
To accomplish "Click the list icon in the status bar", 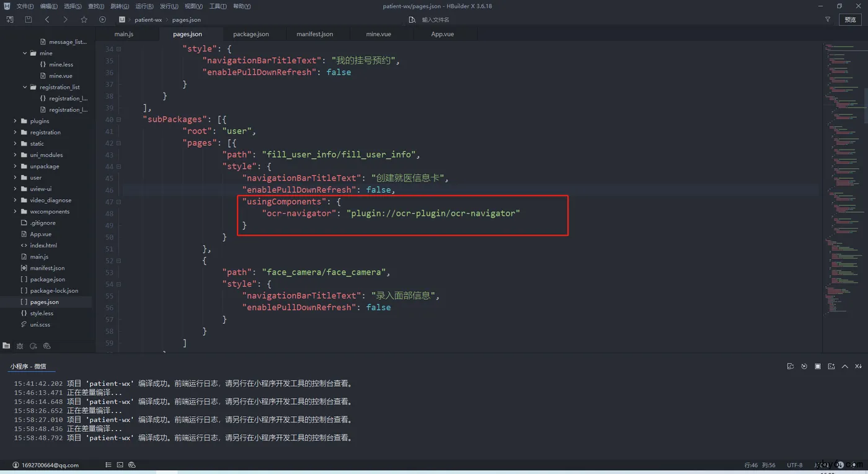I will [x=108, y=465].
